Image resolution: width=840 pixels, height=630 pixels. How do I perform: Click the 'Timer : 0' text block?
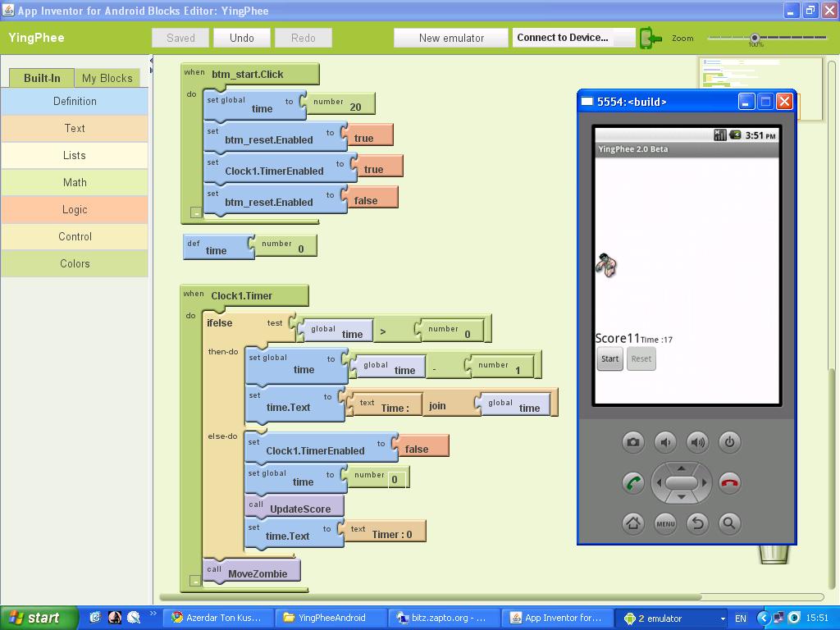386,532
